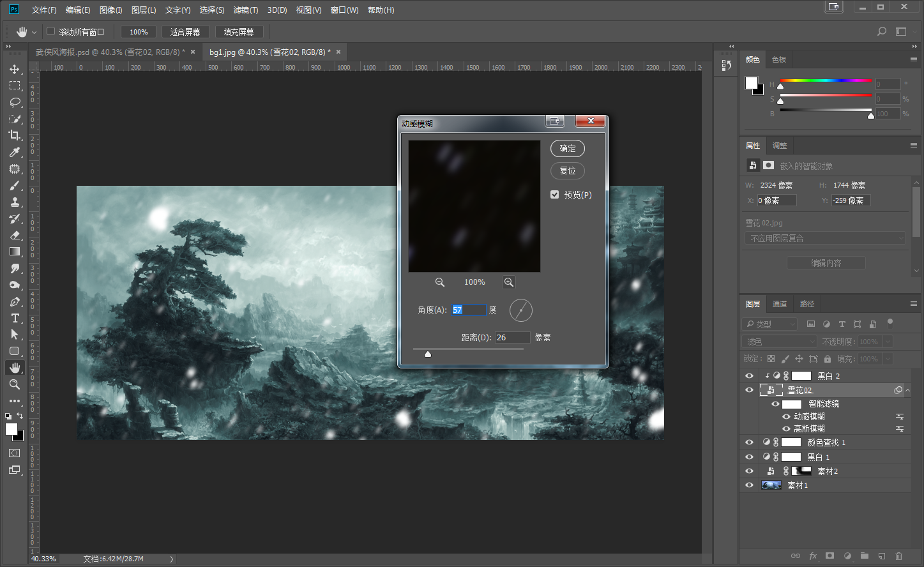Open the 滤镜(T) menu
Screen dimensions: 924x567
245,10
